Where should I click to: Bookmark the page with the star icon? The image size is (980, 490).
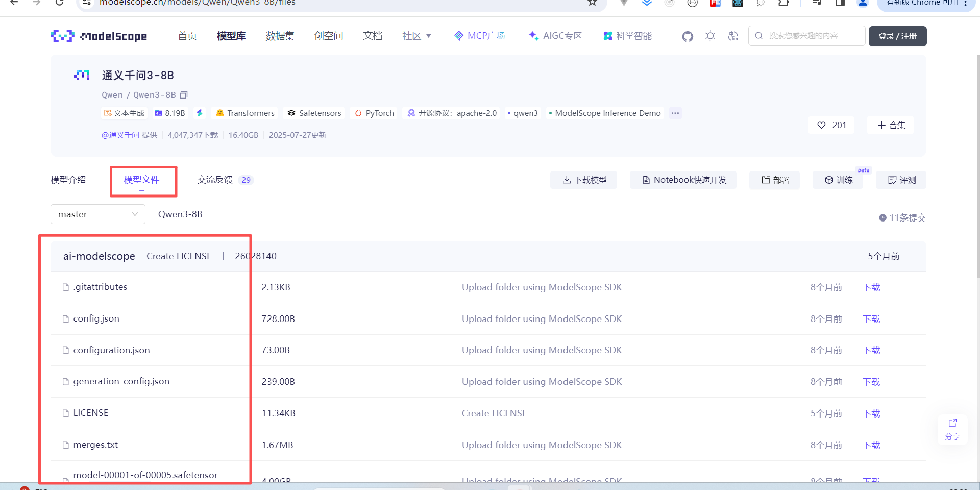tap(592, 3)
